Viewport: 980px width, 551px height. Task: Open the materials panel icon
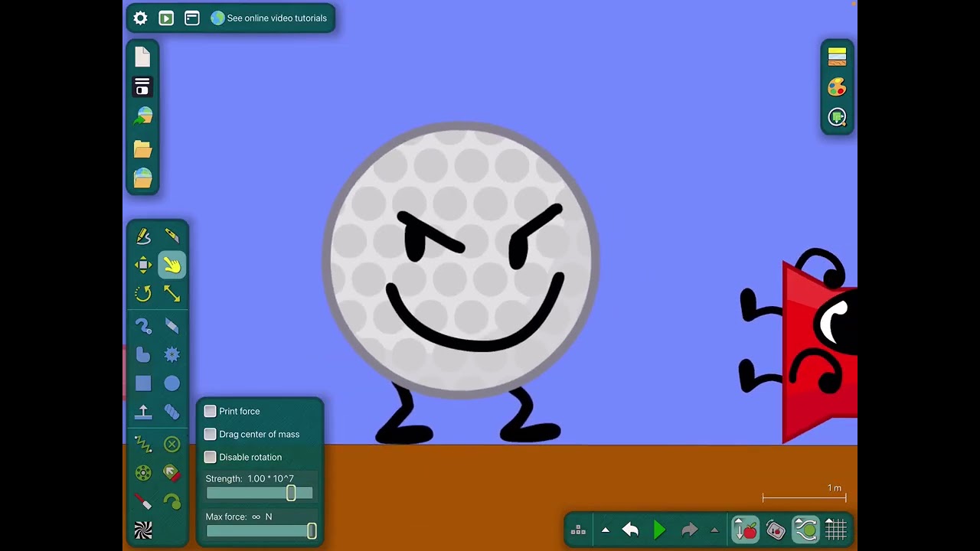click(837, 57)
